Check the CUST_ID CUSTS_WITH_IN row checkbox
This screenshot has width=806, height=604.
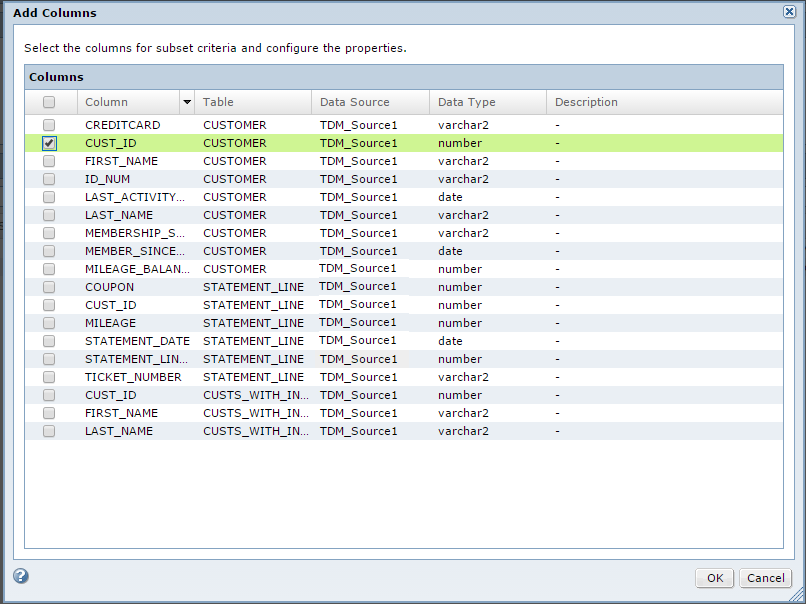(49, 395)
